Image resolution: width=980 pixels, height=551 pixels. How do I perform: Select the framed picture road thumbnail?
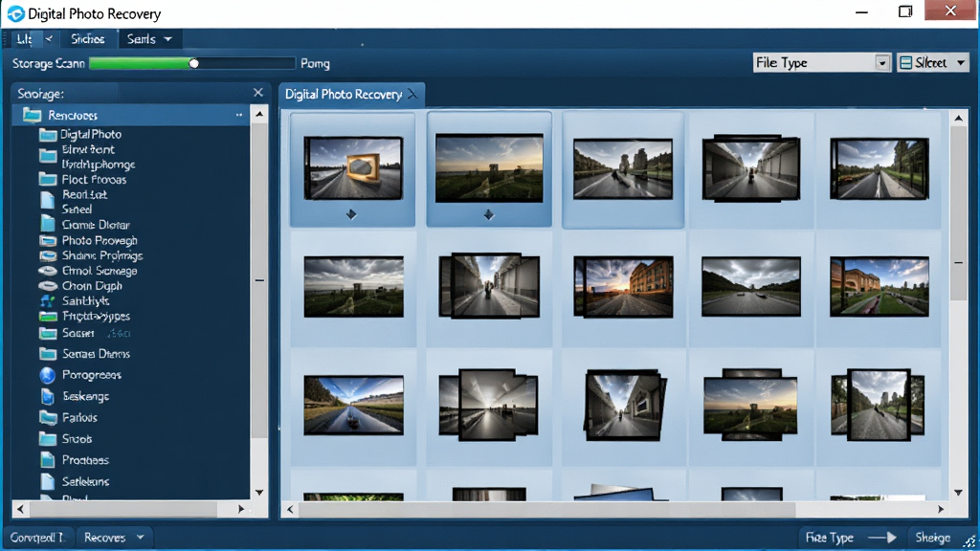[353, 168]
